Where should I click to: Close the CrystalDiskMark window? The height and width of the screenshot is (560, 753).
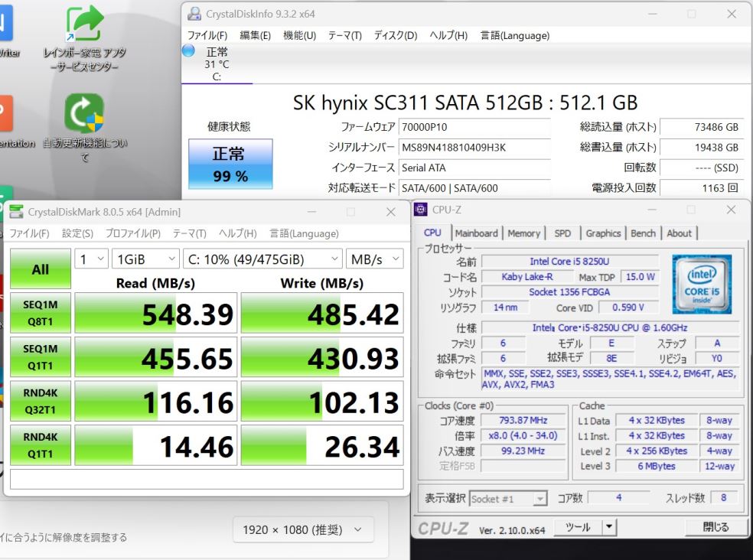coord(391,212)
